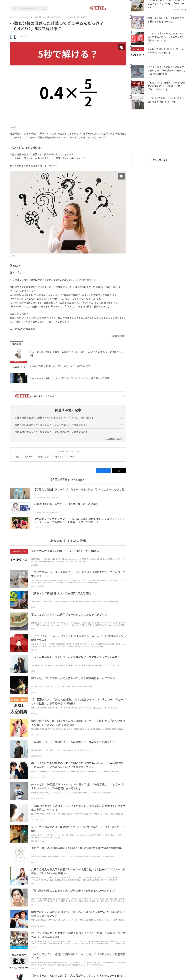
Task: Click 'GIRL の記事をもっとみる' row
Action: (68, 396)
